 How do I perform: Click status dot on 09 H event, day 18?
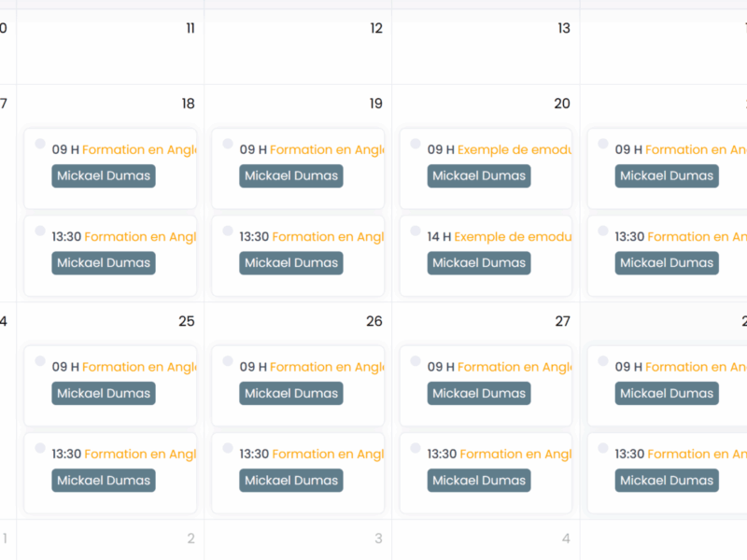[x=40, y=144]
